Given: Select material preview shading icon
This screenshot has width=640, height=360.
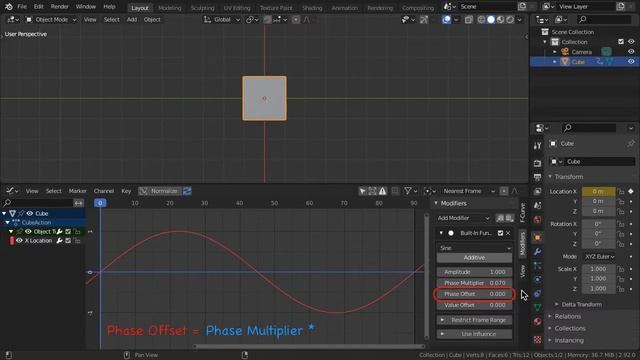Looking at the screenshot, I should pos(500,20).
